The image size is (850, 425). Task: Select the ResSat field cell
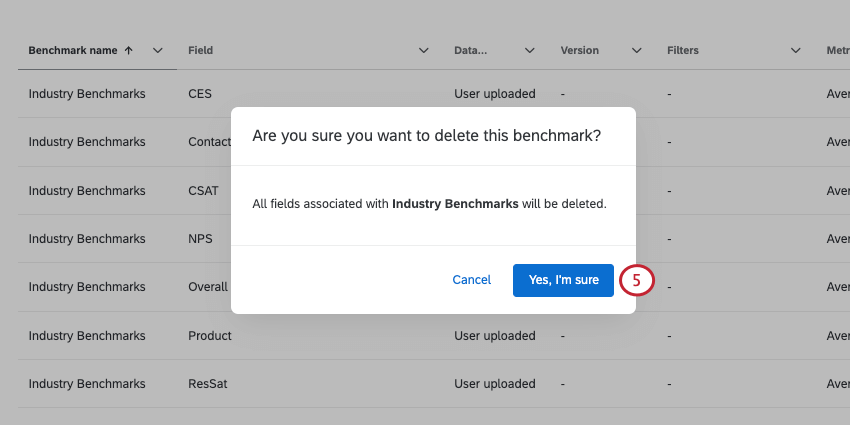coord(209,384)
